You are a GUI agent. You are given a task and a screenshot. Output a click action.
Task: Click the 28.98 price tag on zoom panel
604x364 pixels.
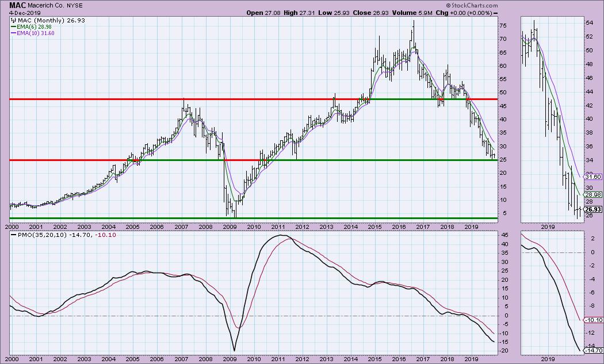coord(592,195)
